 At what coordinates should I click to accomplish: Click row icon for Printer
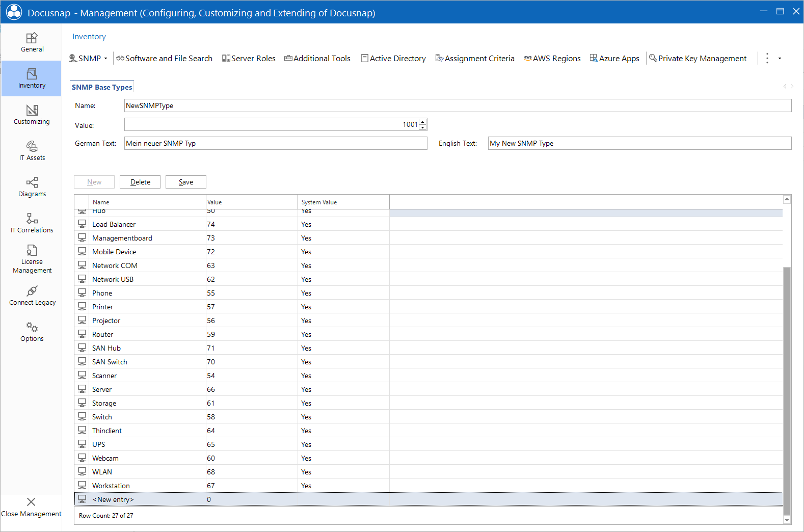[82, 306]
